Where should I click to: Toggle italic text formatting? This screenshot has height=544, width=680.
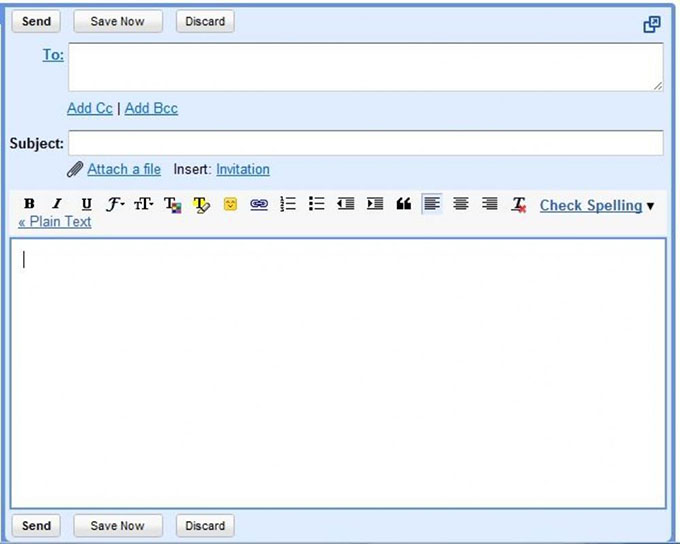(57, 204)
